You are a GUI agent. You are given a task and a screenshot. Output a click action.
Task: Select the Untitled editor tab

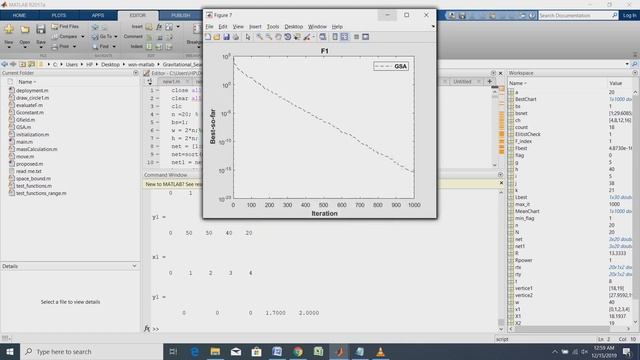pyautogui.click(x=462, y=82)
